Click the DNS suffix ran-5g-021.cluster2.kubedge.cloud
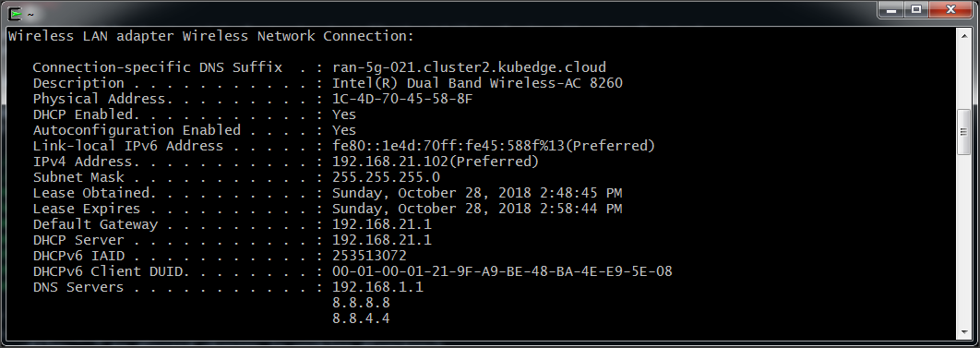980x348 pixels. [470, 67]
